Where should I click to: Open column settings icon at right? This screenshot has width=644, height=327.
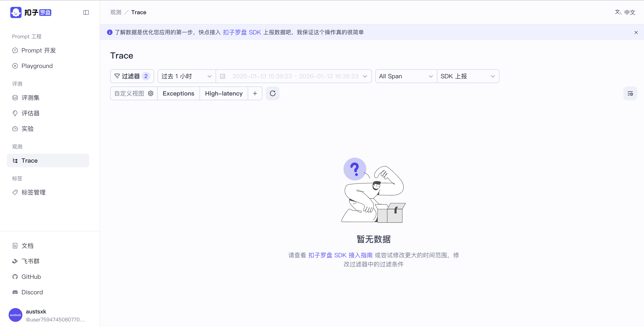click(x=630, y=94)
